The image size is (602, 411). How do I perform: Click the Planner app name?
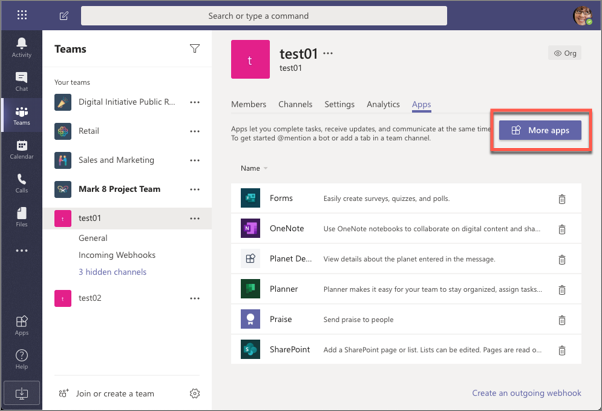tap(283, 289)
